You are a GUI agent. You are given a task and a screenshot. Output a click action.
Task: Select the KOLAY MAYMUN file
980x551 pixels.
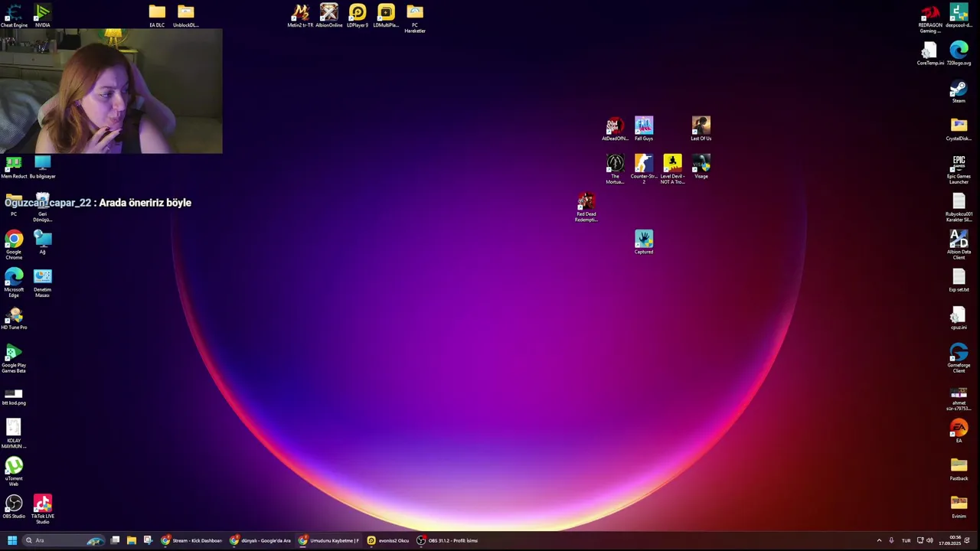tap(14, 434)
